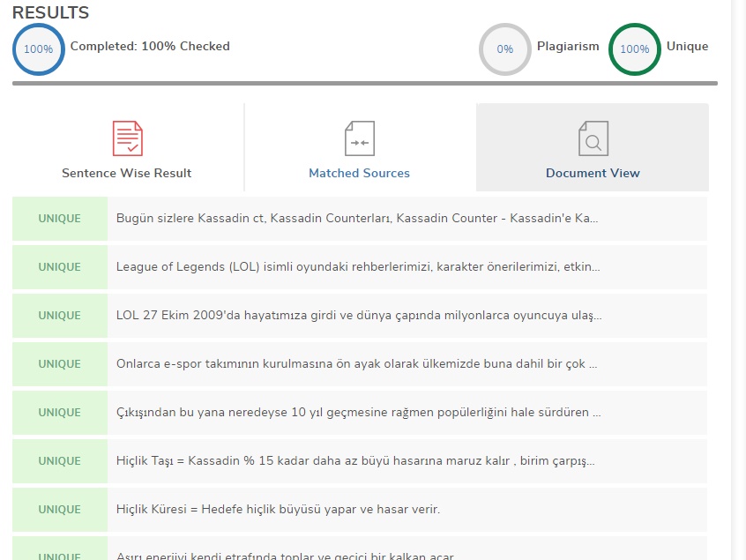746x560 pixels.
Task: Click the UNIQUE badge beside 'Bugün sizlere Kassadin'
Action: (60, 219)
